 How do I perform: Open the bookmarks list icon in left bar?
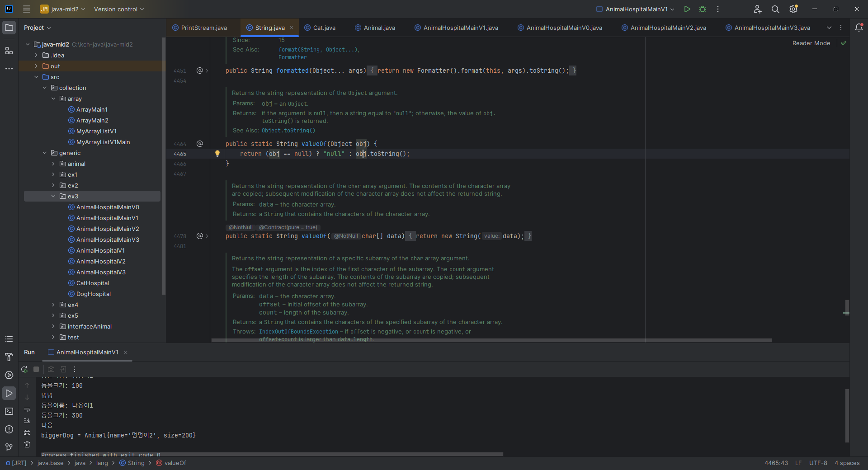9,339
